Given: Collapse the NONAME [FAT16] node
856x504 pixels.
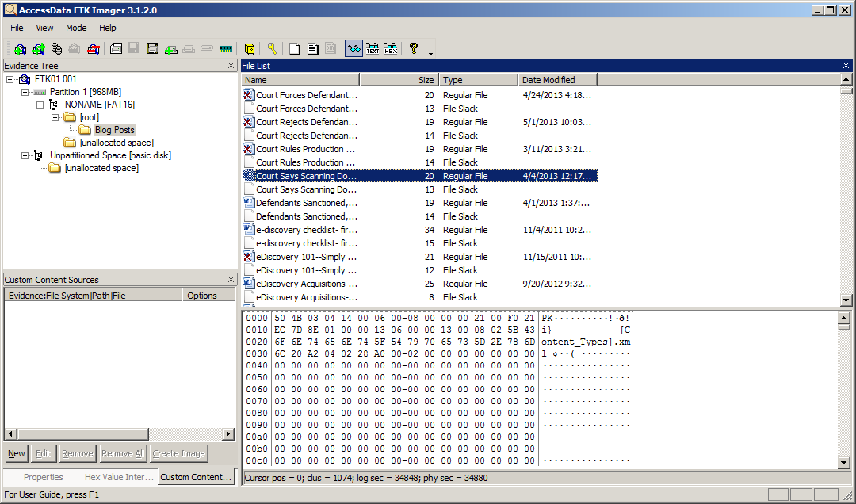Looking at the screenshot, I should pos(40,105).
